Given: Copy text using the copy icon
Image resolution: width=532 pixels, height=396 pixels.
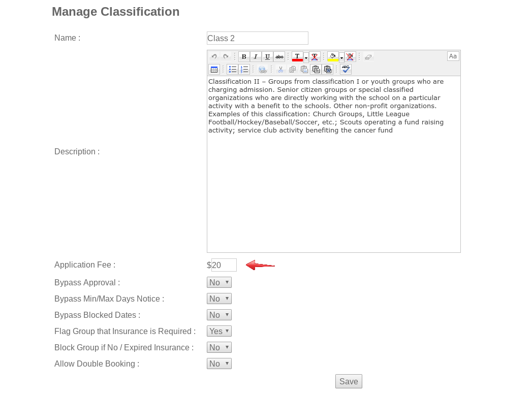Looking at the screenshot, I should [292, 69].
